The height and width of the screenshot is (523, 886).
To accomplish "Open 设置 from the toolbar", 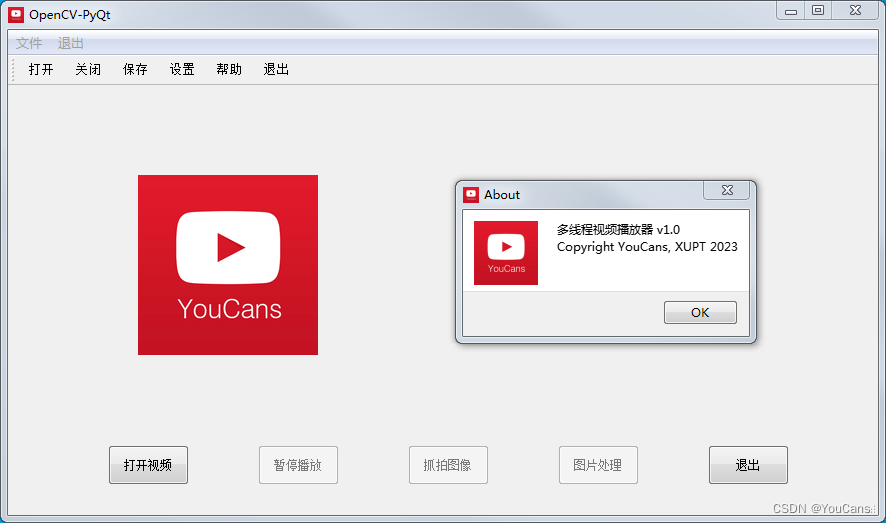I will (x=182, y=69).
